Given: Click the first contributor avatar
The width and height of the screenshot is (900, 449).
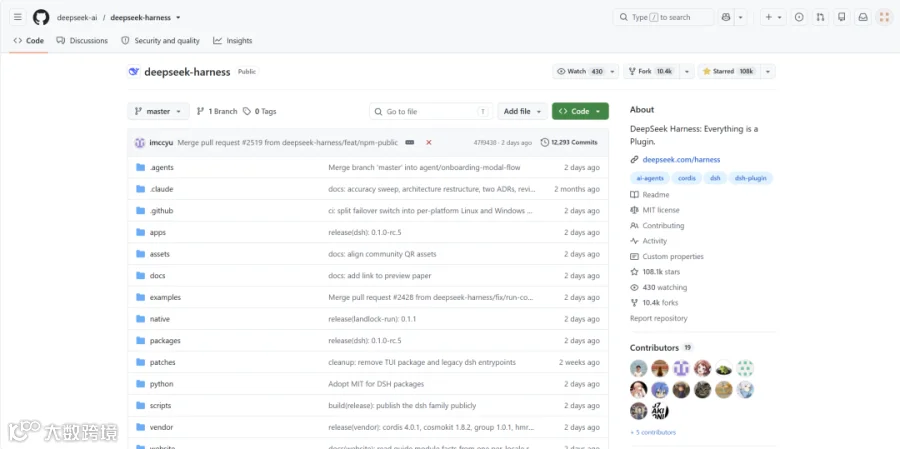Looking at the screenshot, I should click(638, 369).
